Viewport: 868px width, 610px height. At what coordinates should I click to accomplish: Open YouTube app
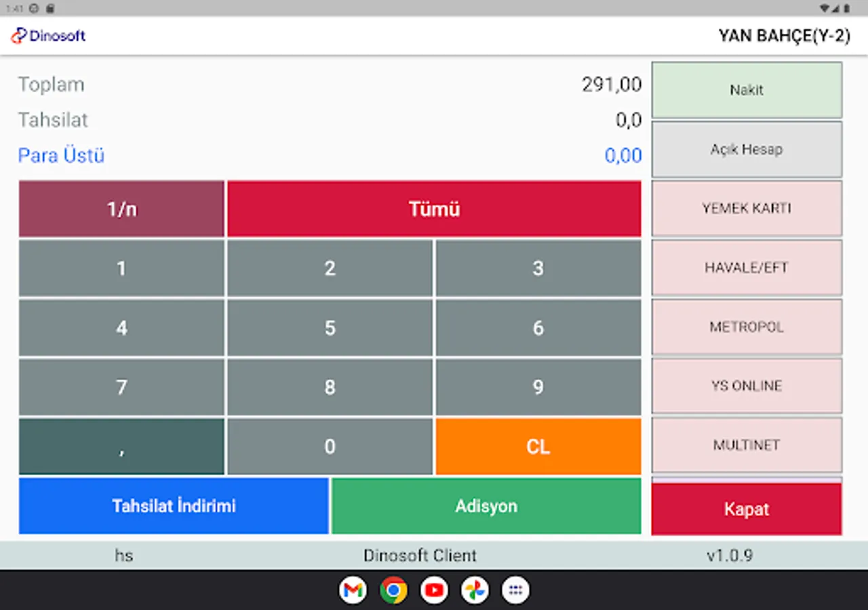point(434,590)
